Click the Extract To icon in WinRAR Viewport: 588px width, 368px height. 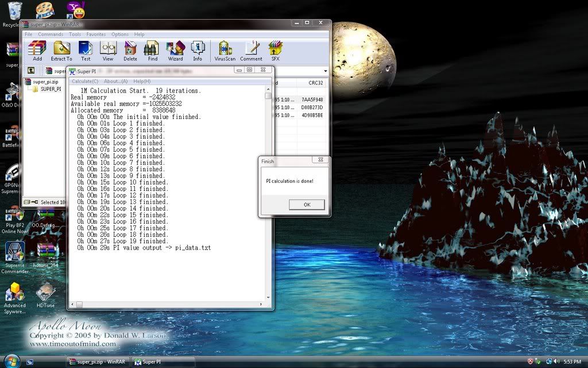(x=61, y=51)
